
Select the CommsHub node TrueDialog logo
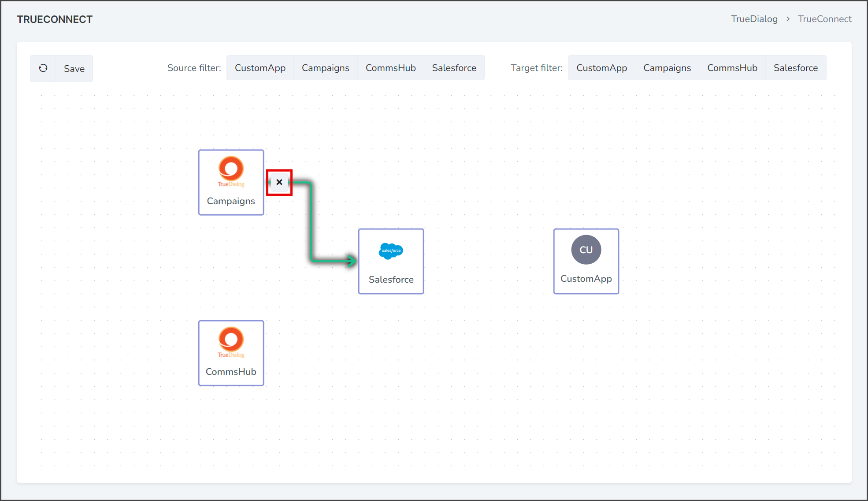point(231,343)
